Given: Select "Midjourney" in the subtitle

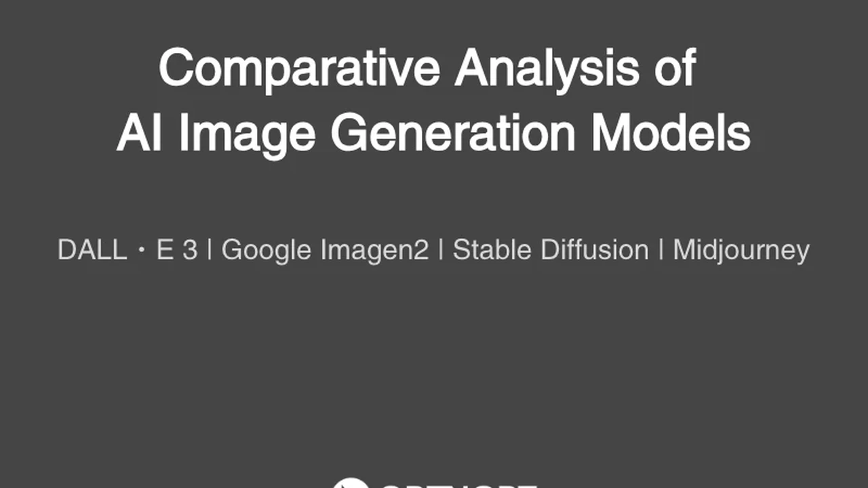Looking at the screenshot, I should coord(741,251).
